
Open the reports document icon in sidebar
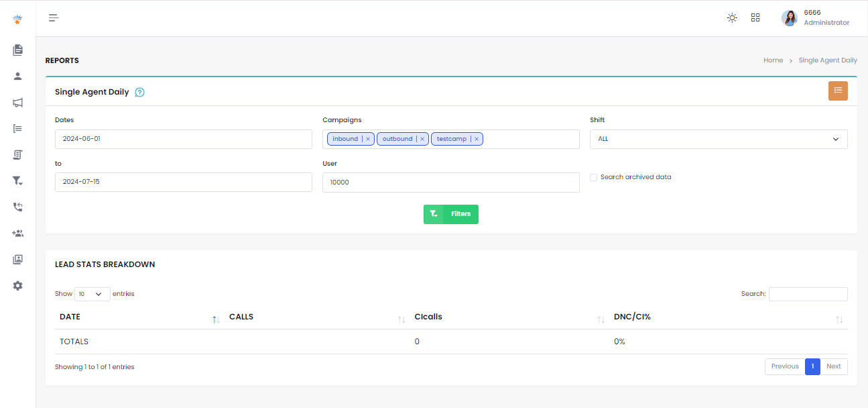coord(18,50)
